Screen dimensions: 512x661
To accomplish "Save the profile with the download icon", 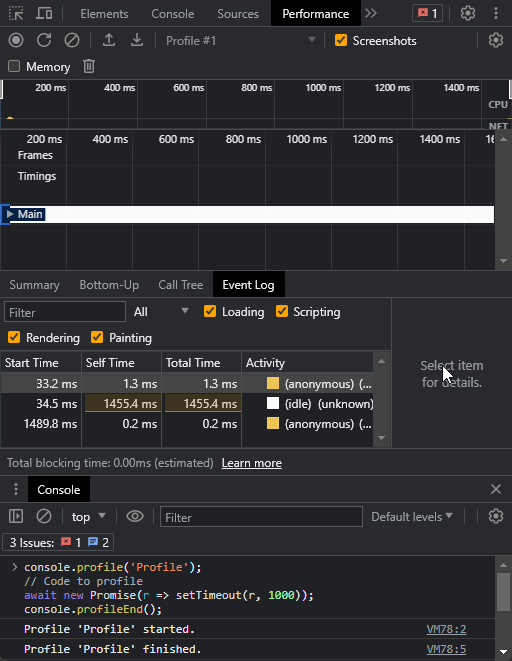I will click(x=137, y=40).
